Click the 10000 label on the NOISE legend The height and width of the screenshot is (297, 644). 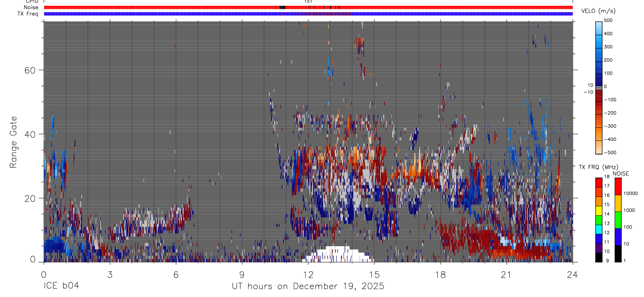tap(631, 193)
